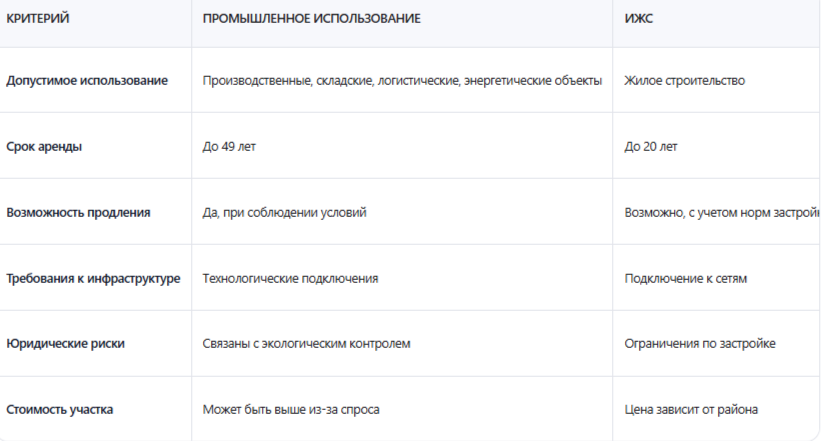Screen dimensions: 824x441
Task: Click the Ограничения по застройке cell
Action: 700,344
